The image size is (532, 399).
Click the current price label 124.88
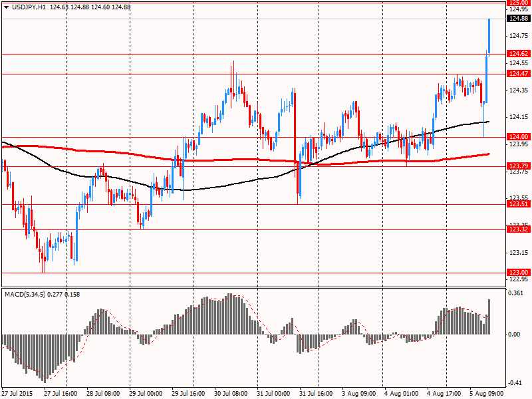coord(519,19)
